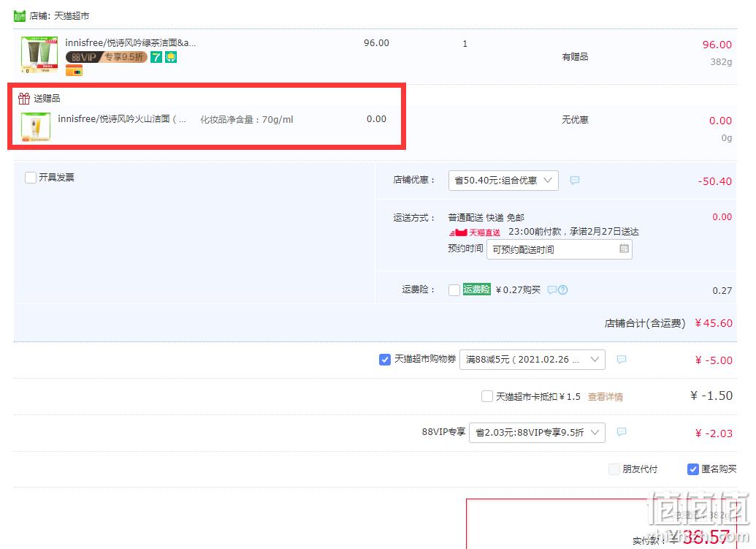
Task: Tick the 天猫超市卡抵扣 ¥1.5 checkbox
Action: 487,396
